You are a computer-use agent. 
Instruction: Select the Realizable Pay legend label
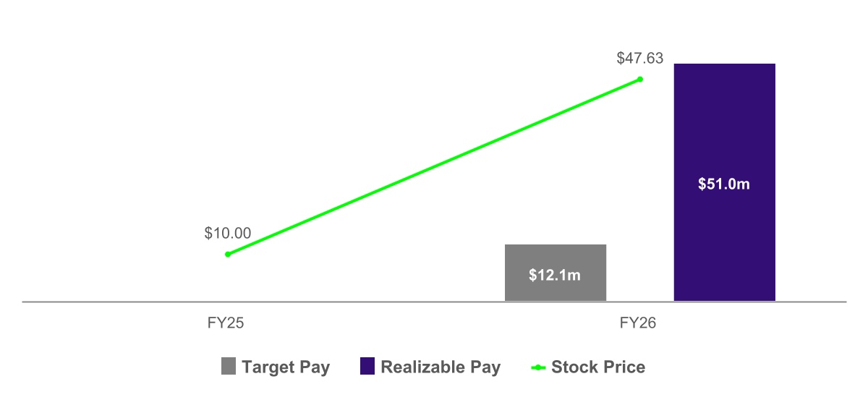(441, 367)
